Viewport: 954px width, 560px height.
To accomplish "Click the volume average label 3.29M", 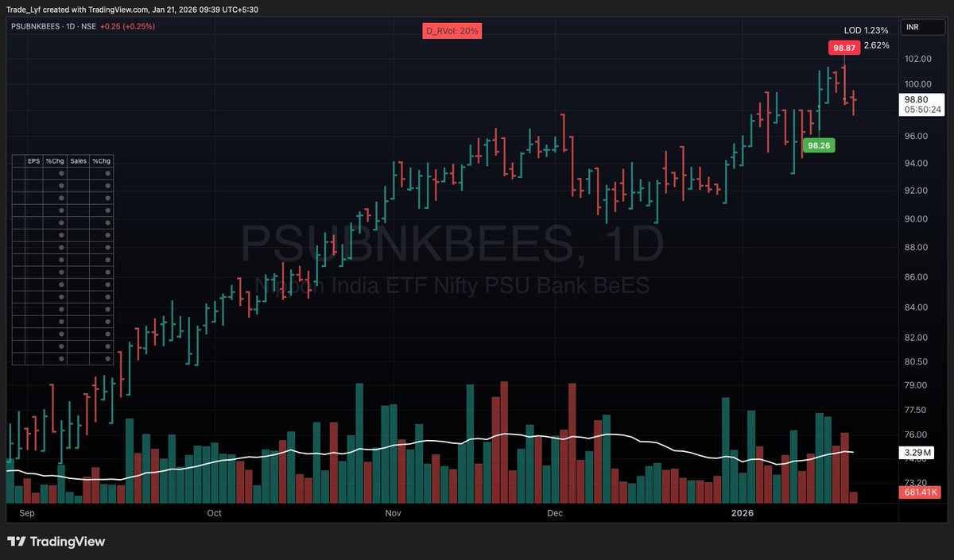I will click(916, 453).
